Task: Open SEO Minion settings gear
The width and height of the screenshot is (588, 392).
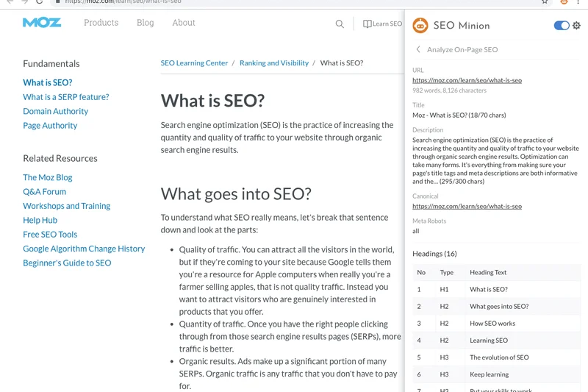Action: (576, 26)
